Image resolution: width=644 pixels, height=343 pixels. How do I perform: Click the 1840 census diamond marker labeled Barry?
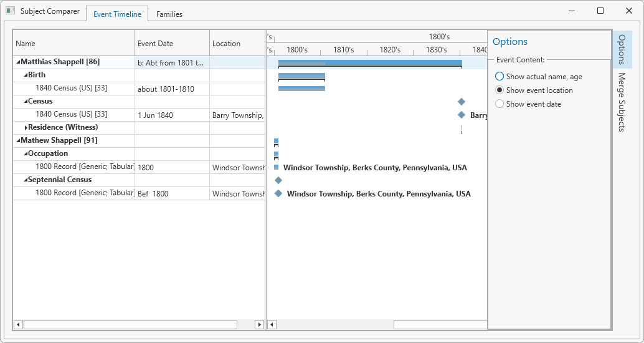pyautogui.click(x=462, y=115)
